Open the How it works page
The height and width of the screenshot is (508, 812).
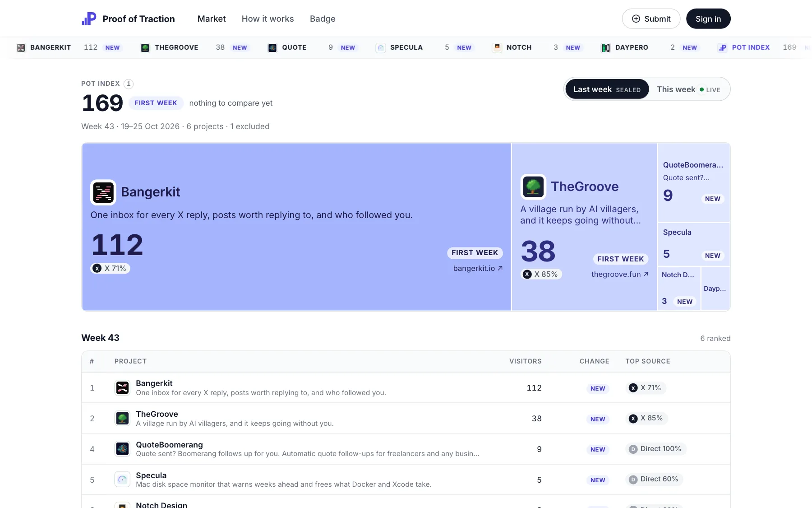(x=268, y=19)
